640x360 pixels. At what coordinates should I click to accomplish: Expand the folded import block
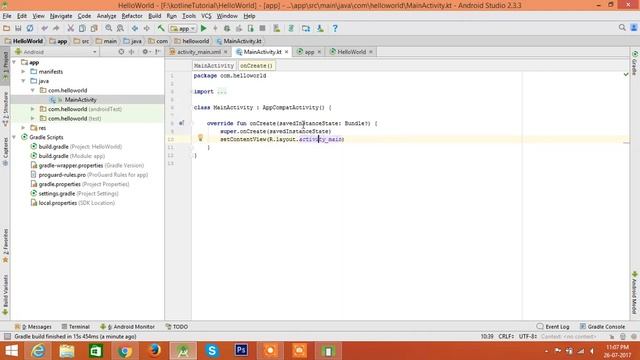222,91
